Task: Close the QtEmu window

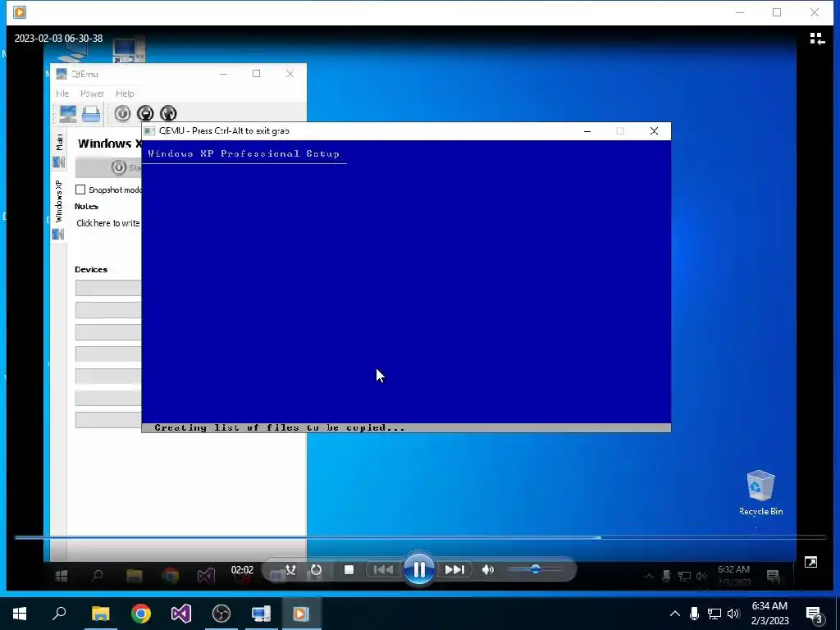Action: [x=290, y=74]
